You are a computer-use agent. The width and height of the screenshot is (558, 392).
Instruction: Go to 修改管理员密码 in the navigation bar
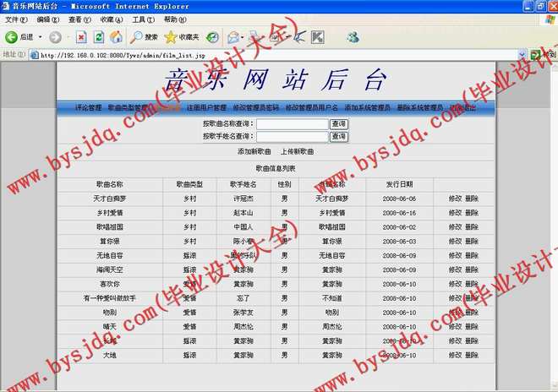pos(255,108)
